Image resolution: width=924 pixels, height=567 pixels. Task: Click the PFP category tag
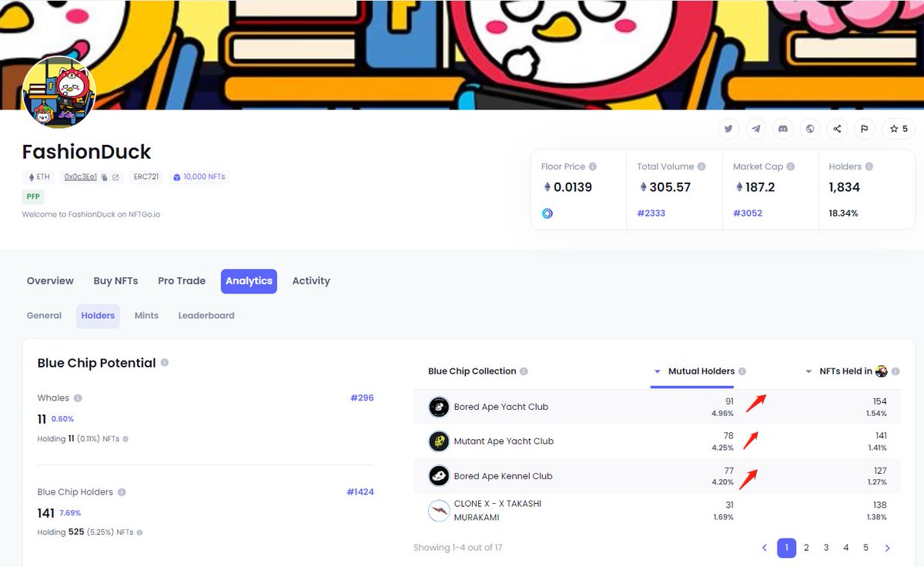pos(33,197)
